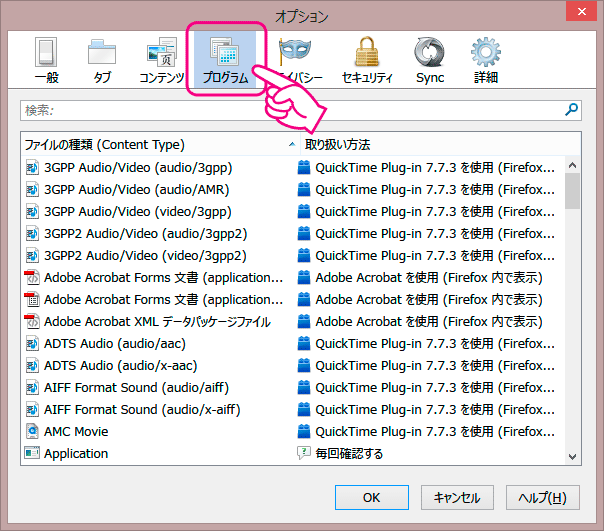Sort by 取り扱い方法 column header
The image size is (604, 531).
[440, 145]
